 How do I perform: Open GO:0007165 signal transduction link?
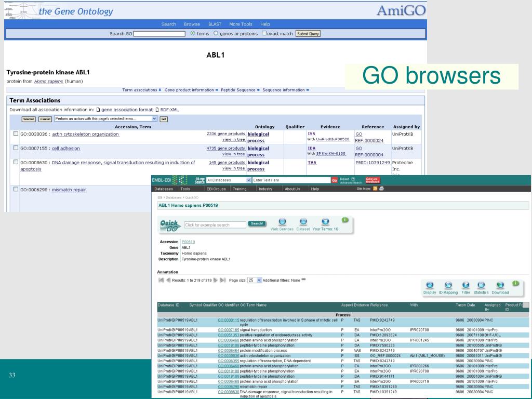coord(229,330)
